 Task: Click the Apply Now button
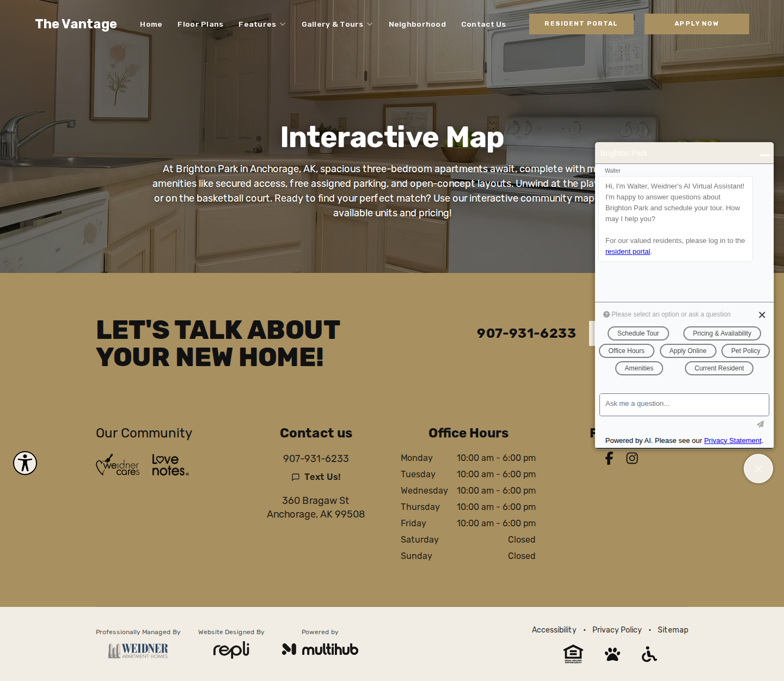tap(696, 24)
